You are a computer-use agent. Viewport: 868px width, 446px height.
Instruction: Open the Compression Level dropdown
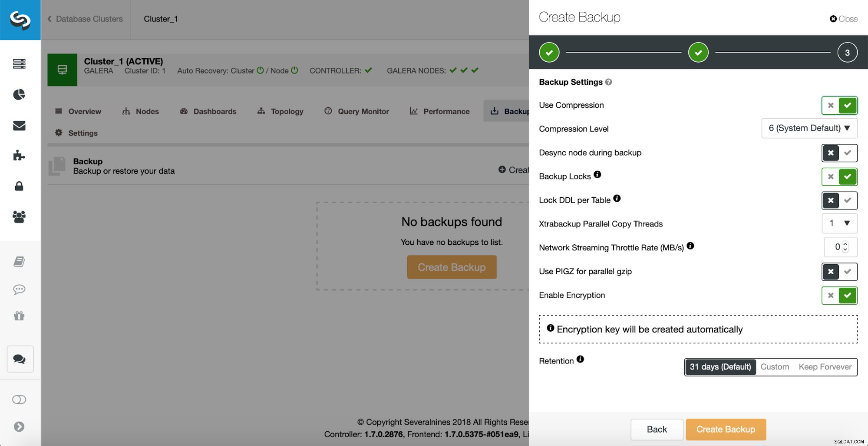coord(809,128)
